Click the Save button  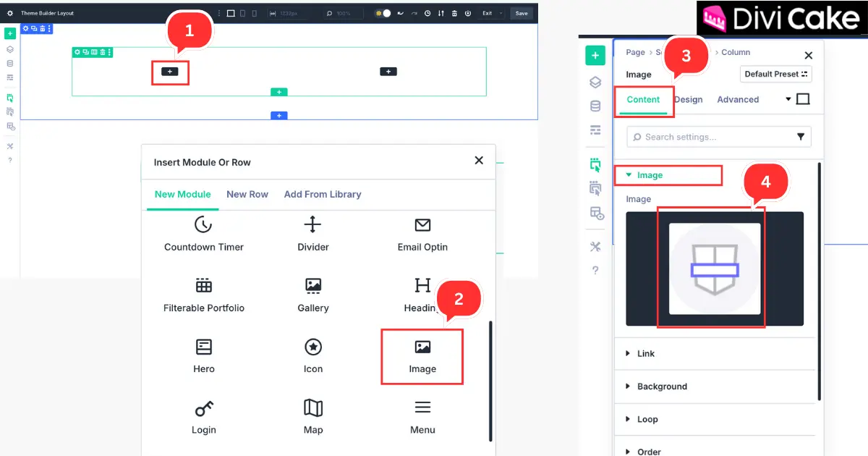522,13
